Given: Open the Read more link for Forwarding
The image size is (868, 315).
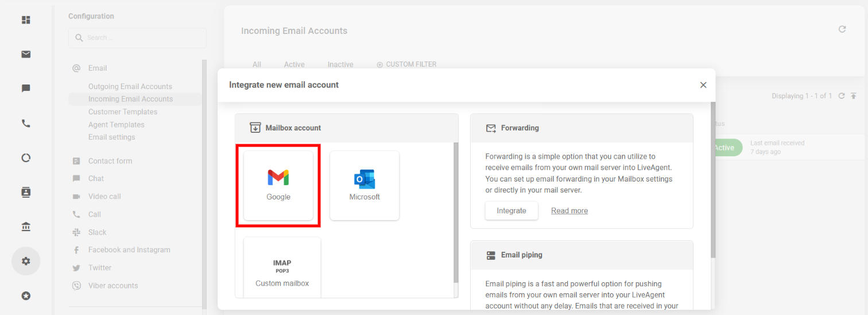Looking at the screenshot, I should tap(569, 211).
